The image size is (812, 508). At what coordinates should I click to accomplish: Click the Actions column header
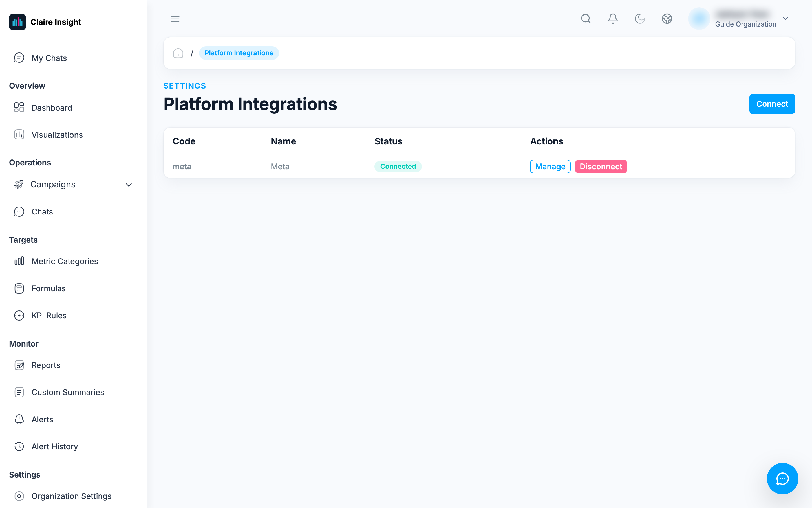point(547,141)
